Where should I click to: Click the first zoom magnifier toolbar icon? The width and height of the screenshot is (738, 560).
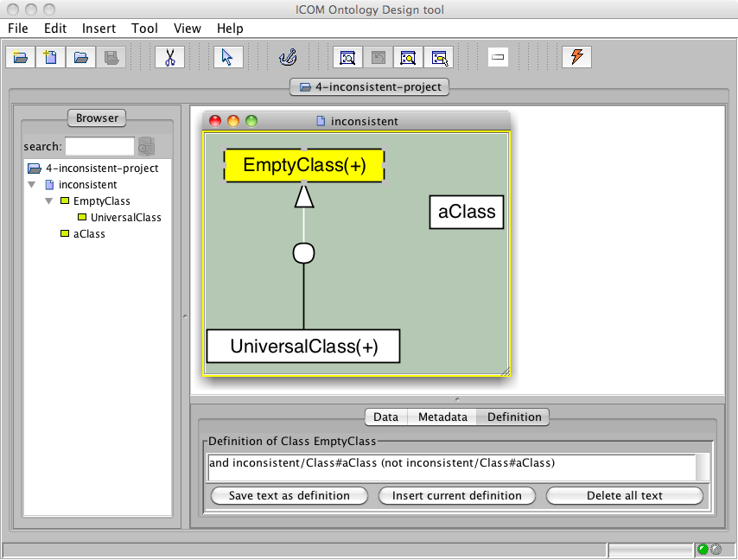(x=347, y=57)
